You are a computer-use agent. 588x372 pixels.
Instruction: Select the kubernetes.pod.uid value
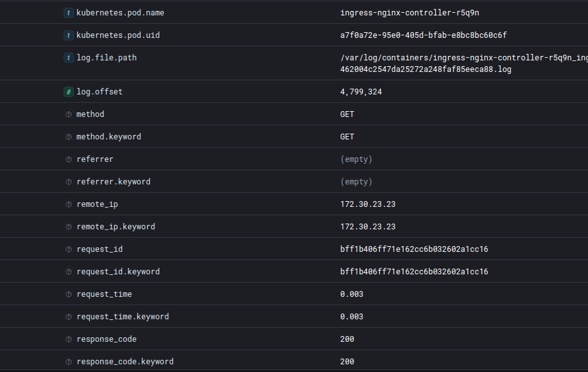(419, 35)
